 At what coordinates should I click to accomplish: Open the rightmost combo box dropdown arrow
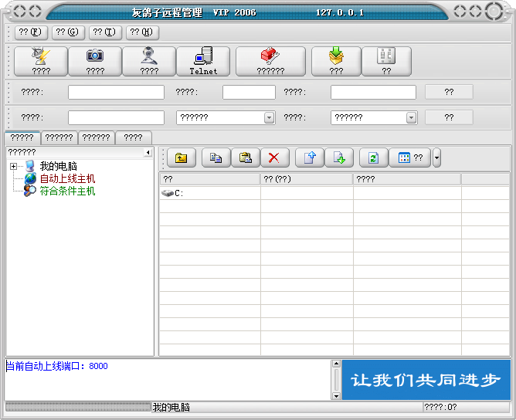[x=411, y=118]
